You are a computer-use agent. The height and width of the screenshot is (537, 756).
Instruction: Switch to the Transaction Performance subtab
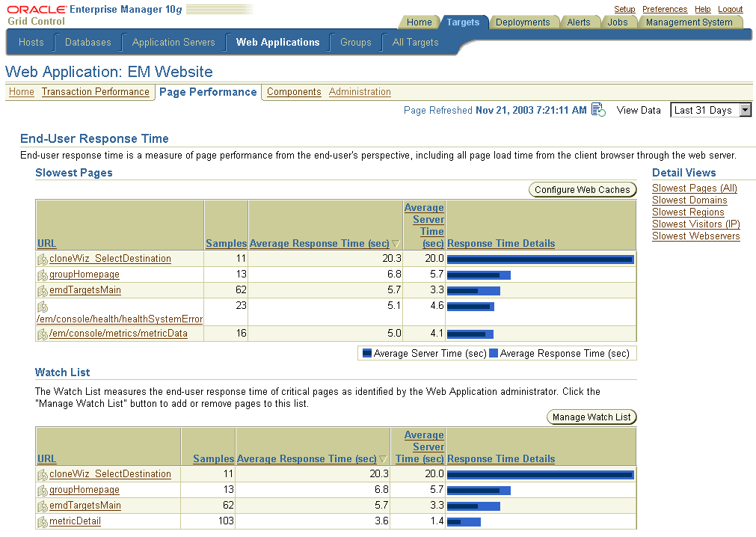click(95, 92)
